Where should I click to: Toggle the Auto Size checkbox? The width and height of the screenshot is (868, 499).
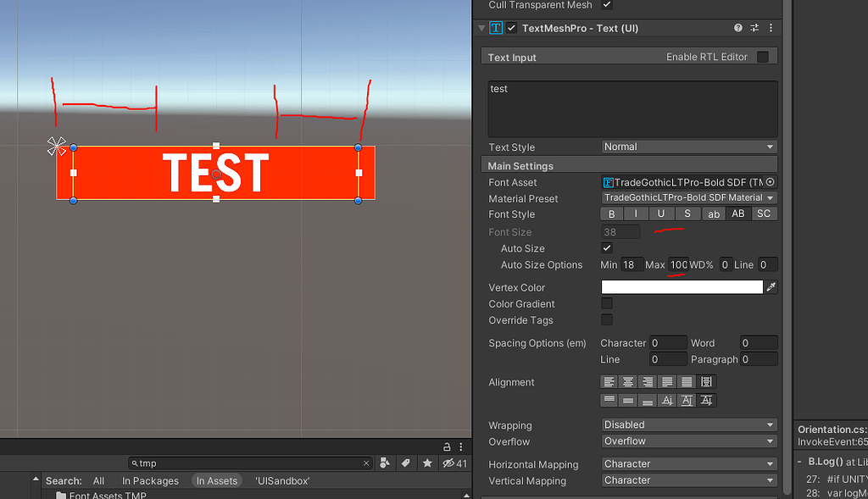(607, 248)
